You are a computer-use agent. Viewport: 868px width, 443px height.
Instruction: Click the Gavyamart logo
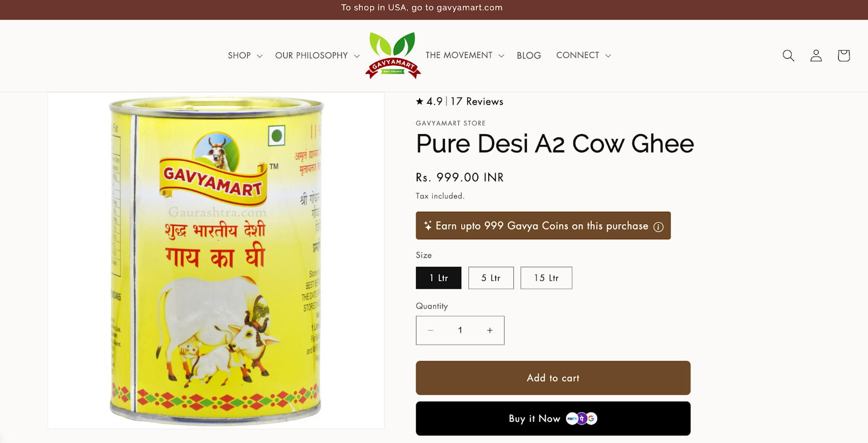click(393, 55)
